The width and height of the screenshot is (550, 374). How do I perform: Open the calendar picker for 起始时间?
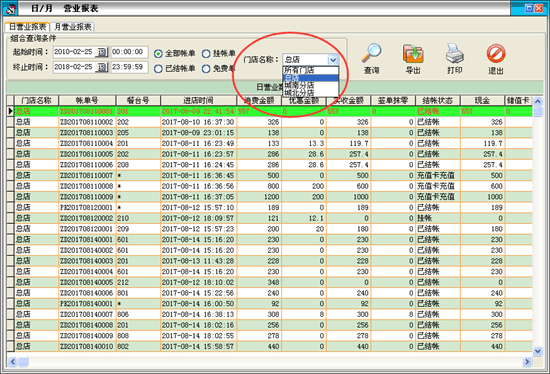pos(102,52)
